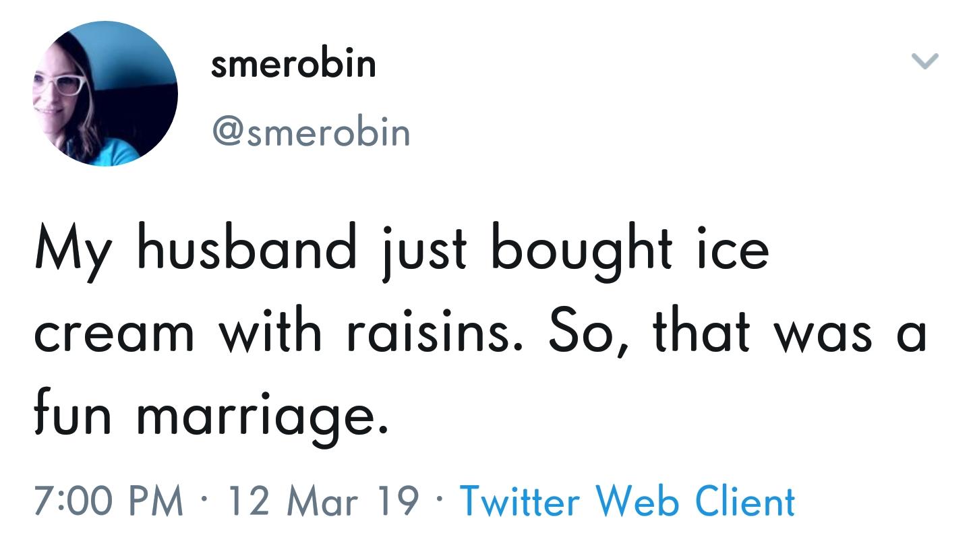The height and width of the screenshot is (560, 971).
Task: Click the word "cream" in the tweet
Action: 114,332
